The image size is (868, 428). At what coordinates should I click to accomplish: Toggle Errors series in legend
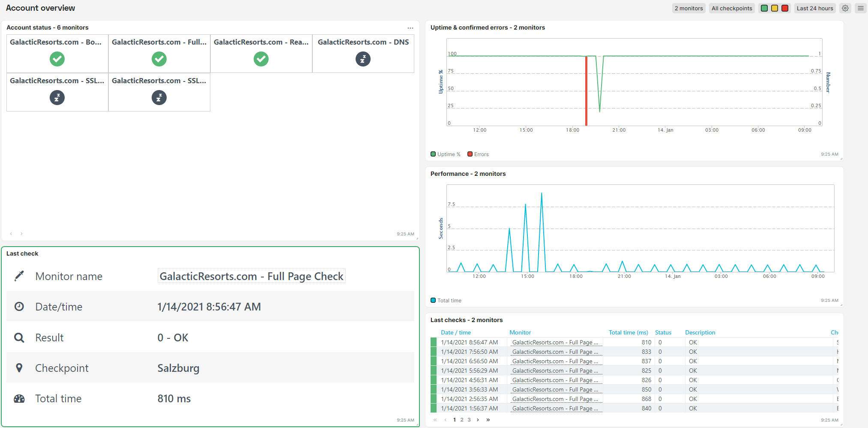pos(478,154)
